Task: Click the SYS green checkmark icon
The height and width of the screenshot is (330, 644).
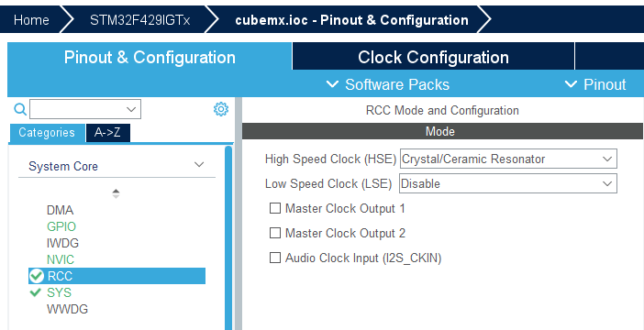Action: click(36, 292)
